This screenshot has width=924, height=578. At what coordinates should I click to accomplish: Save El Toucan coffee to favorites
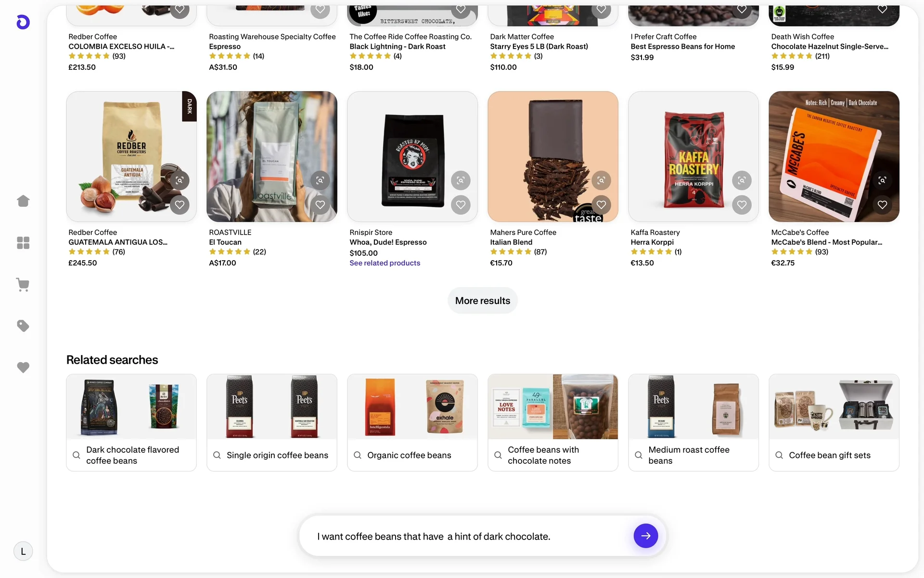point(320,205)
